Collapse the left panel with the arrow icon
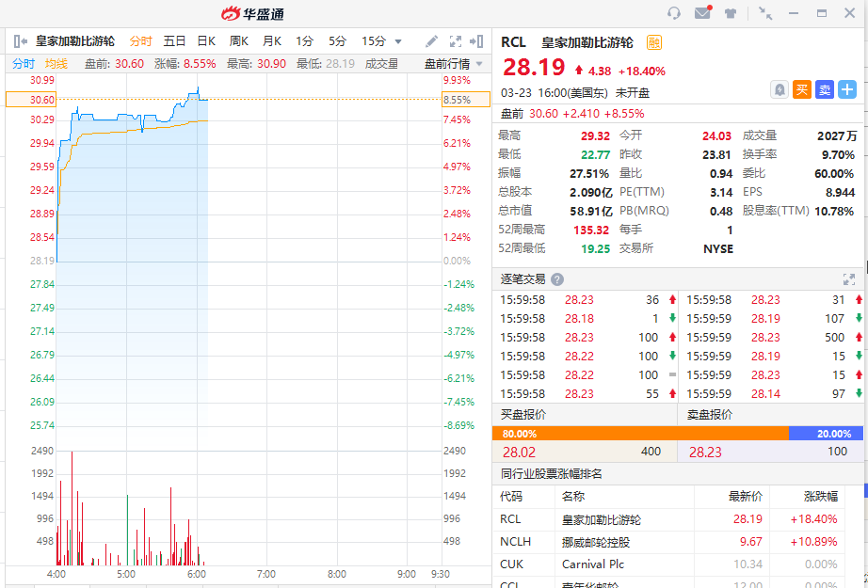Viewport: 868px width, 588px height. pyautogui.click(x=20, y=41)
